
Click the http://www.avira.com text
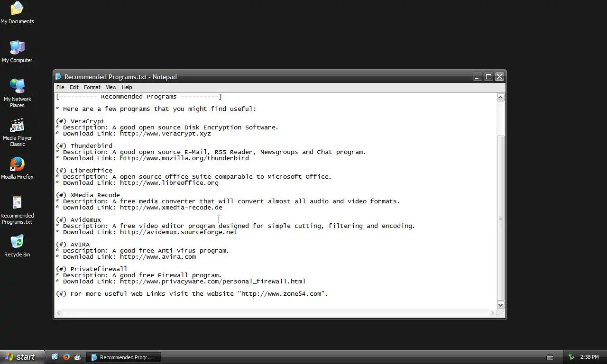157,257
